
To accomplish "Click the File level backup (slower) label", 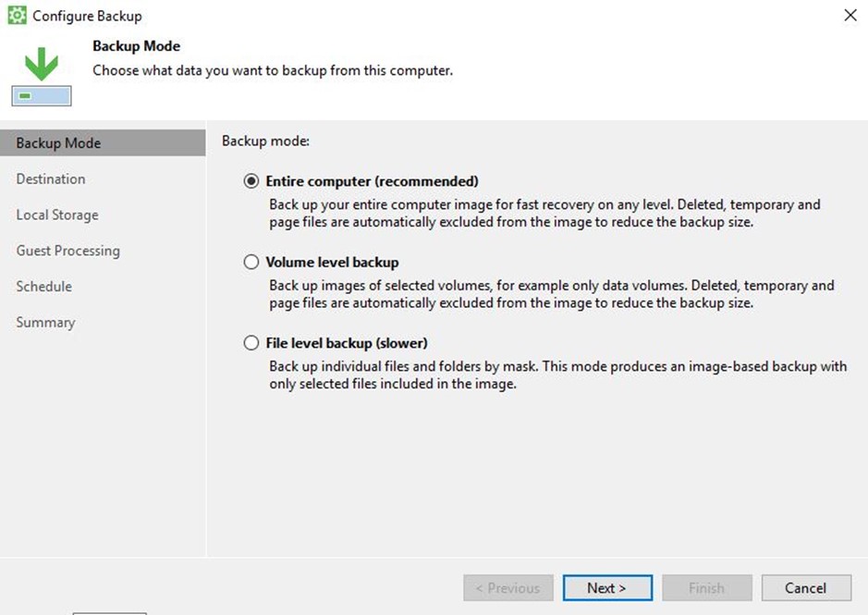I will (347, 343).
